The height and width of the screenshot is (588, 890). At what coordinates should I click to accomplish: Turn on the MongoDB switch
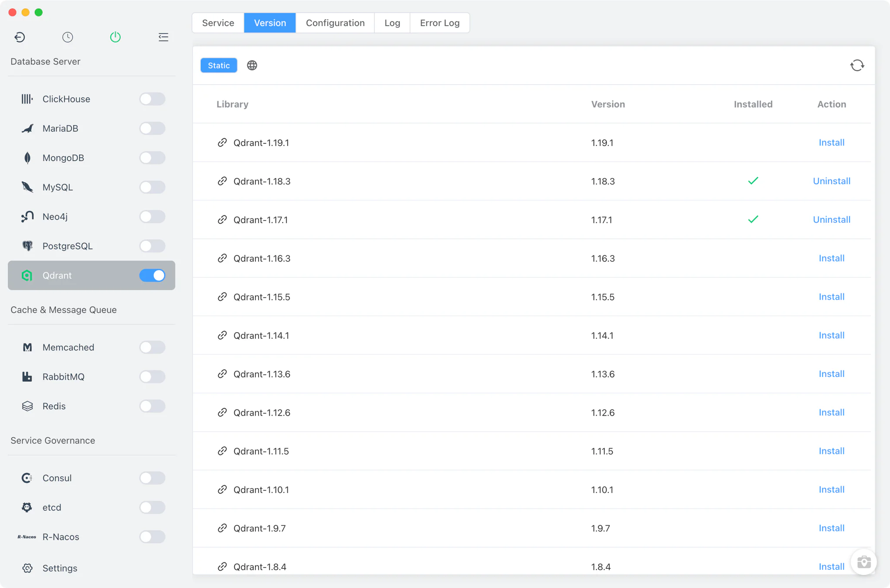click(152, 158)
